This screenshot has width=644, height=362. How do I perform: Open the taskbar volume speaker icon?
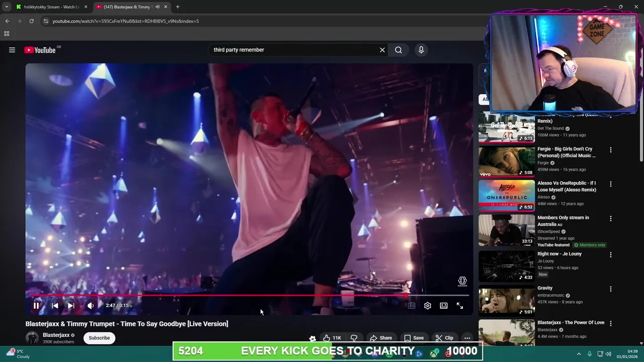click(x=608, y=354)
